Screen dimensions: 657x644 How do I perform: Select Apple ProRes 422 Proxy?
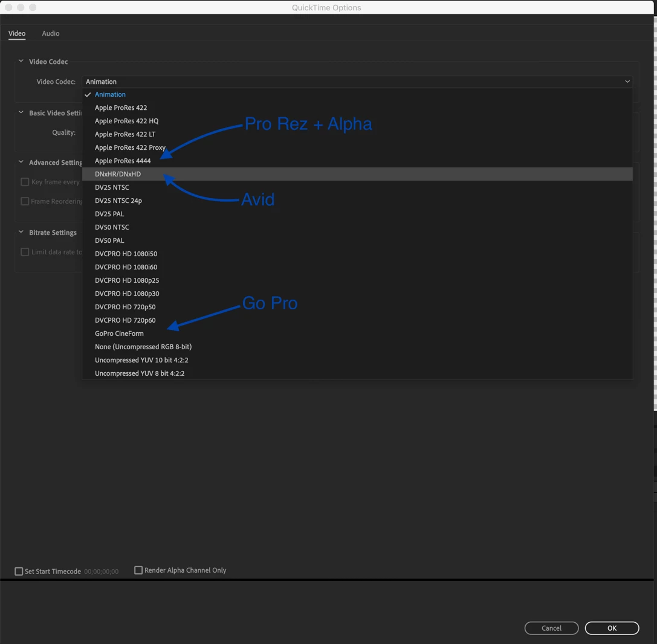point(357,148)
